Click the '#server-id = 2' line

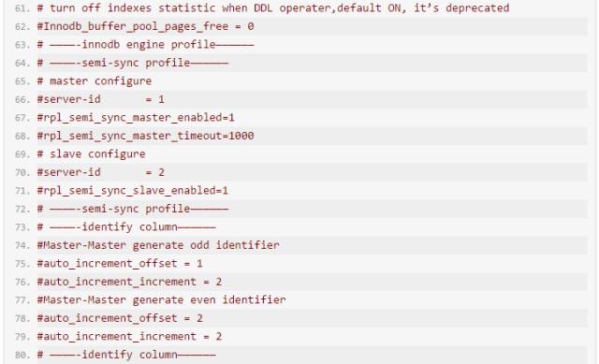coord(100,172)
